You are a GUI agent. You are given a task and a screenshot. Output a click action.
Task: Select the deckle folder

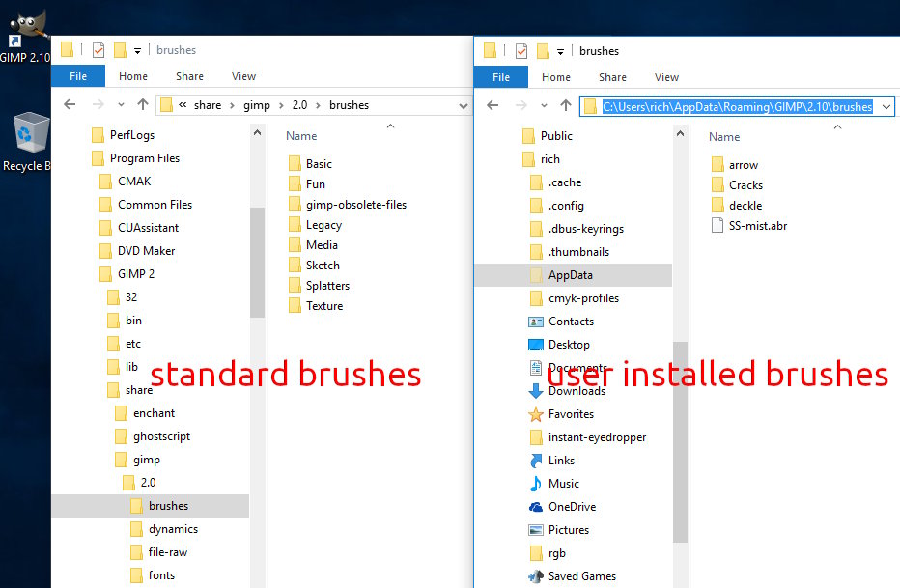pyautogui.click(x=737, y=206)
